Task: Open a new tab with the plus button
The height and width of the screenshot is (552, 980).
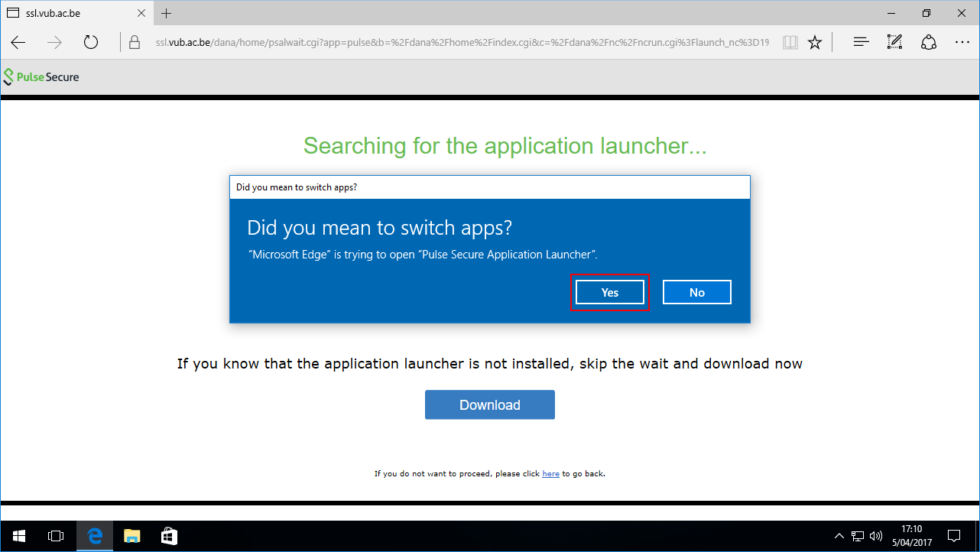Action: [167, 13]
